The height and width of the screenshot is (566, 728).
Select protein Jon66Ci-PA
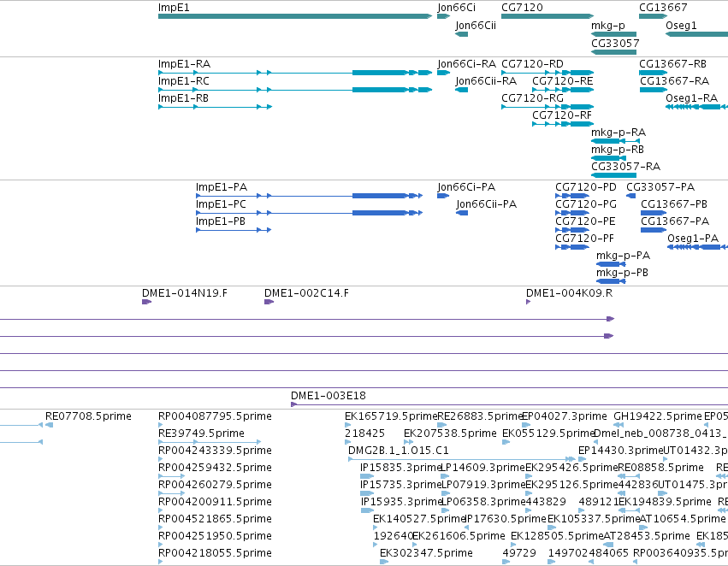[466, 187]
